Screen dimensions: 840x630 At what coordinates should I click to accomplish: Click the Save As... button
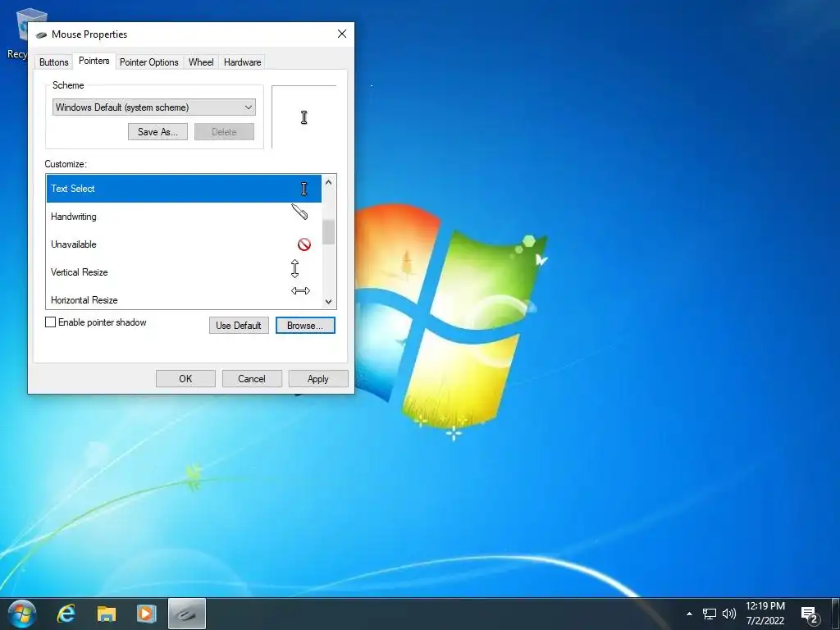point(157,132)
